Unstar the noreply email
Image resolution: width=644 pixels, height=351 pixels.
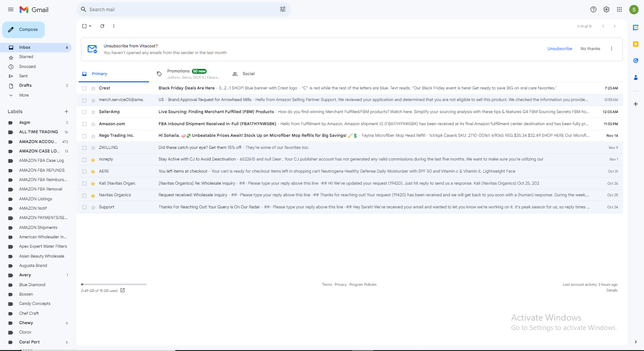tap(93, 160)
